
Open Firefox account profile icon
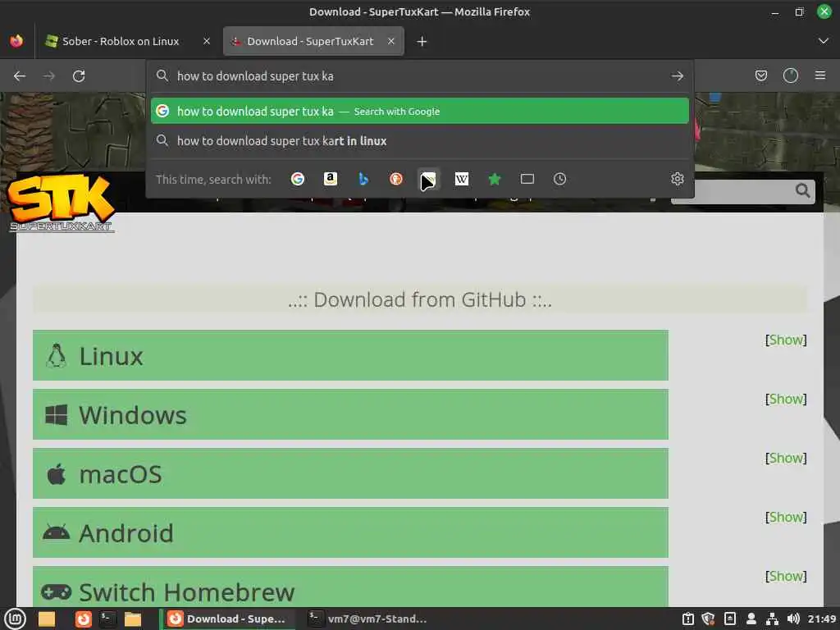point(791,75)
